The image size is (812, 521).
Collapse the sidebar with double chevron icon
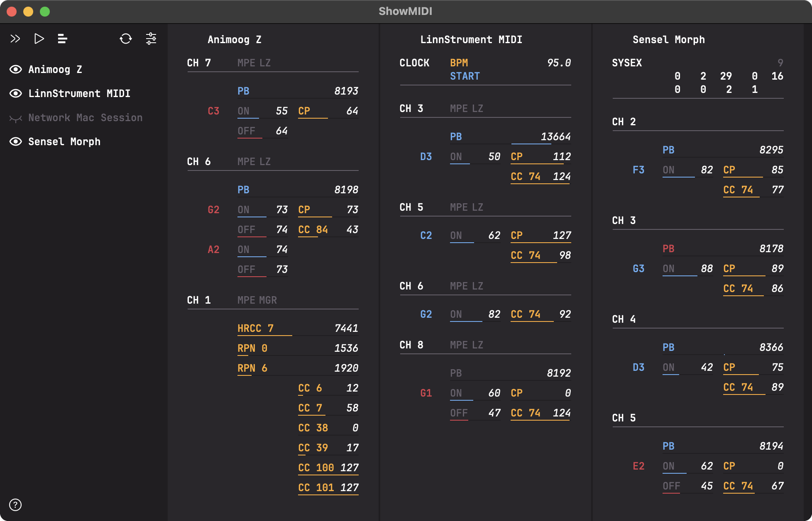coord(15,39)
